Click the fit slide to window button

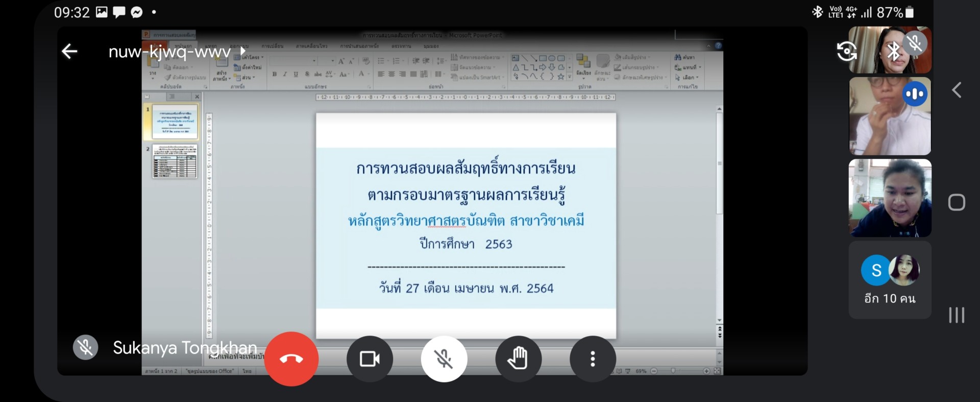[717, 371]
